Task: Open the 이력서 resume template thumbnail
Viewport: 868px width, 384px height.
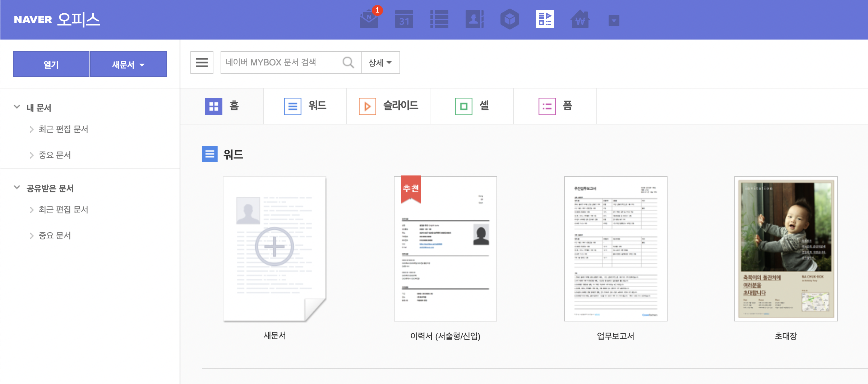Action: click(x=445, y=249)
